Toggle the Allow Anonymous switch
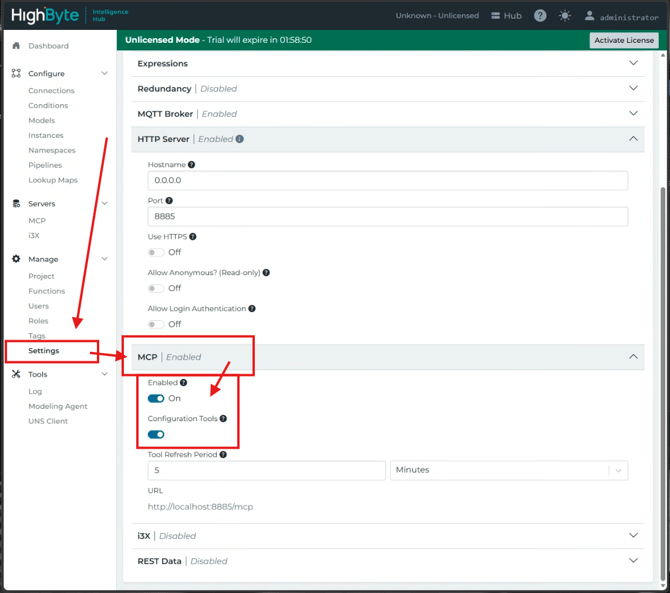670x593 pixels. tap(156, 288)
